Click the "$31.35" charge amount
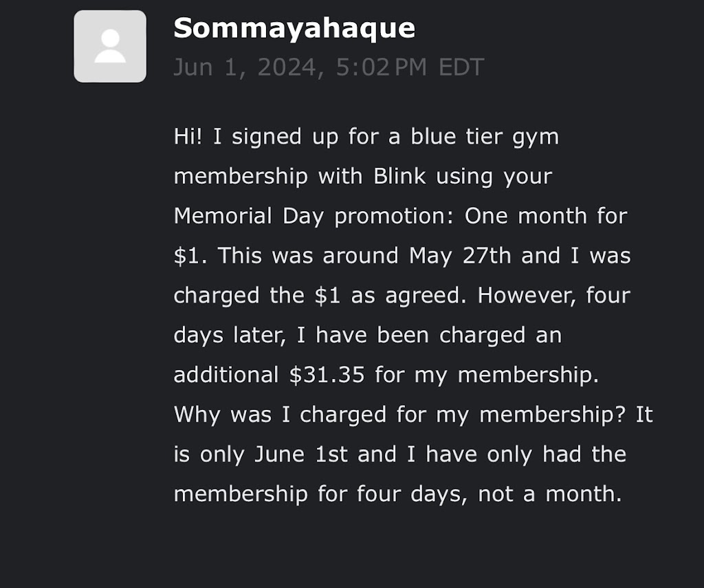This screenshot has width=704, height=588. click(x=328, y=375)
